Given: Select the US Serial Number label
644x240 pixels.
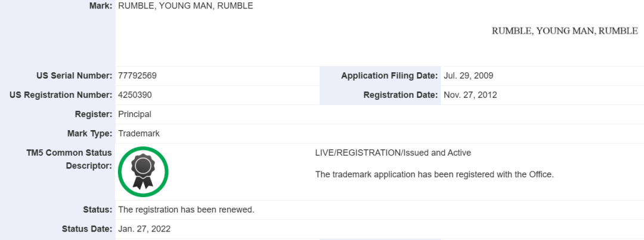Looking at the screenshot, I should (x=74, y=76).
